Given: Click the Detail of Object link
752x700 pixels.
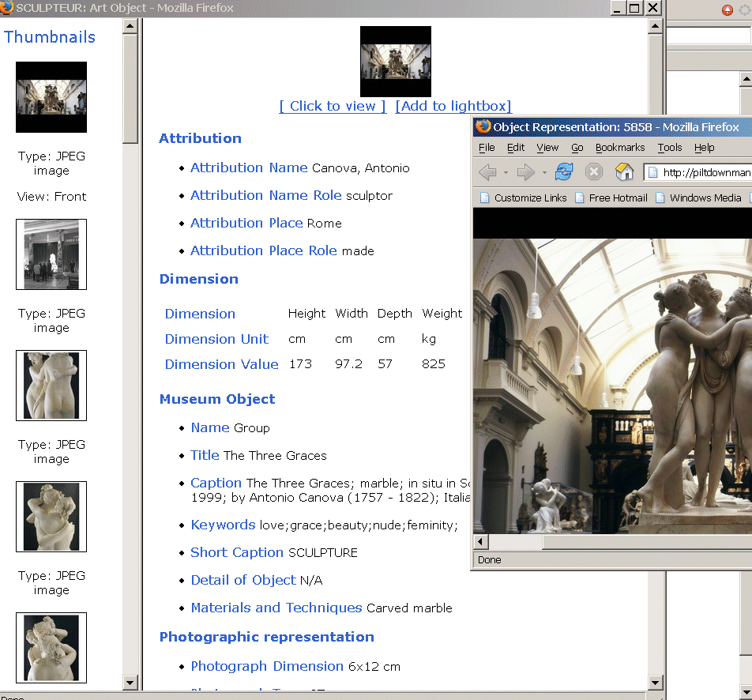Looking at the screenshot, I should coord(243,581).
